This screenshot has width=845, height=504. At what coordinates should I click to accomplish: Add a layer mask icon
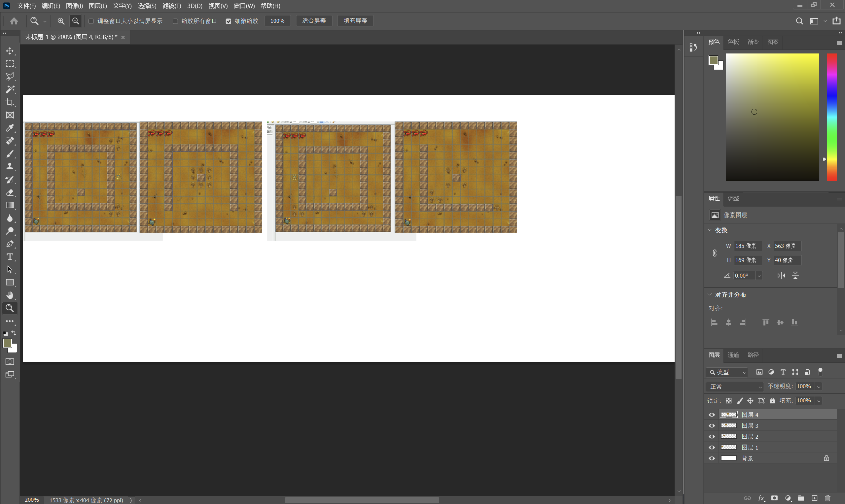(774, 498)
